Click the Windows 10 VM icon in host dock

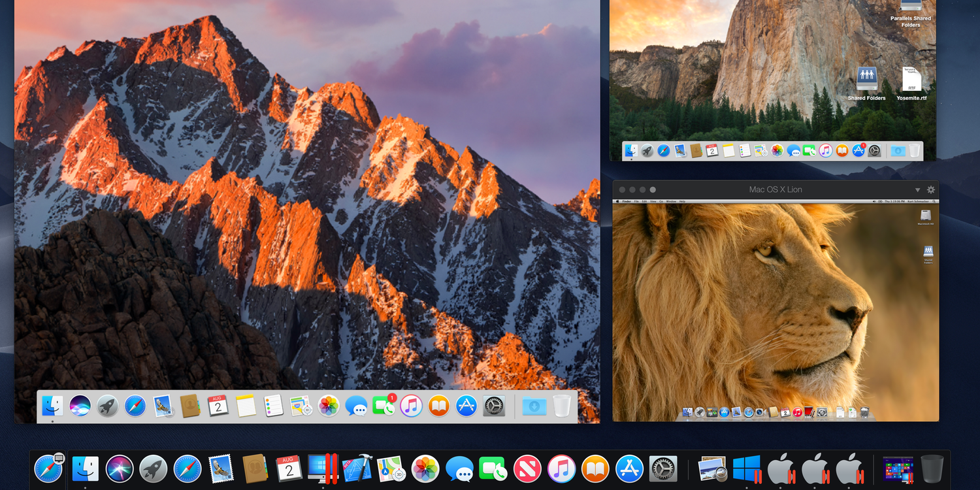(x=747, y=468)
